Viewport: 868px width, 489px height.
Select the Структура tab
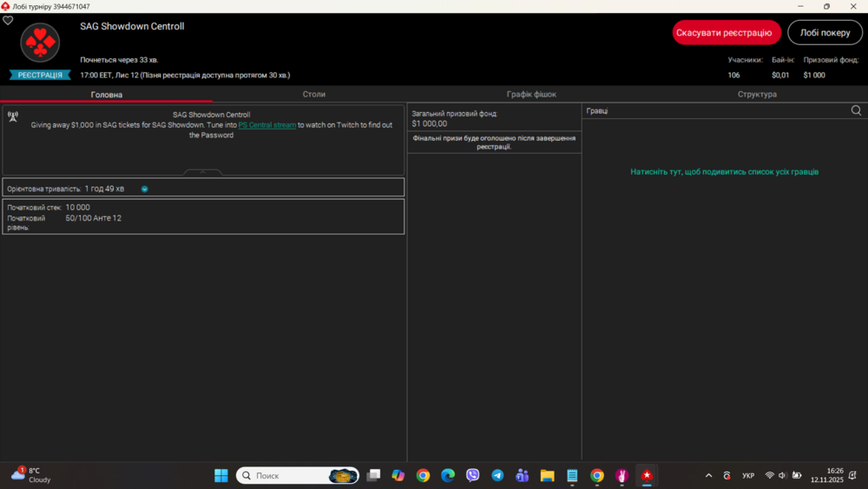(x=757, y=94)
